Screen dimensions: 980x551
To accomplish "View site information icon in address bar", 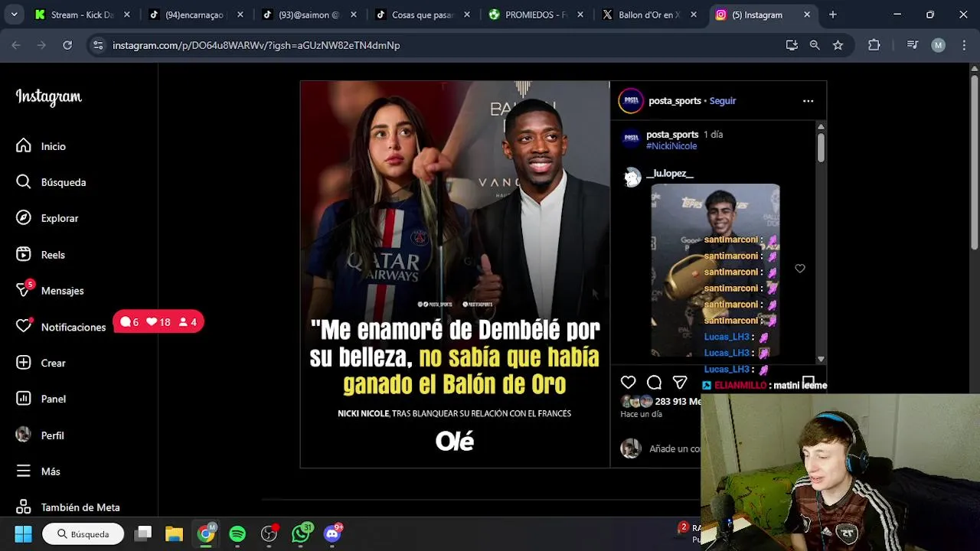I will coord(98,45).
